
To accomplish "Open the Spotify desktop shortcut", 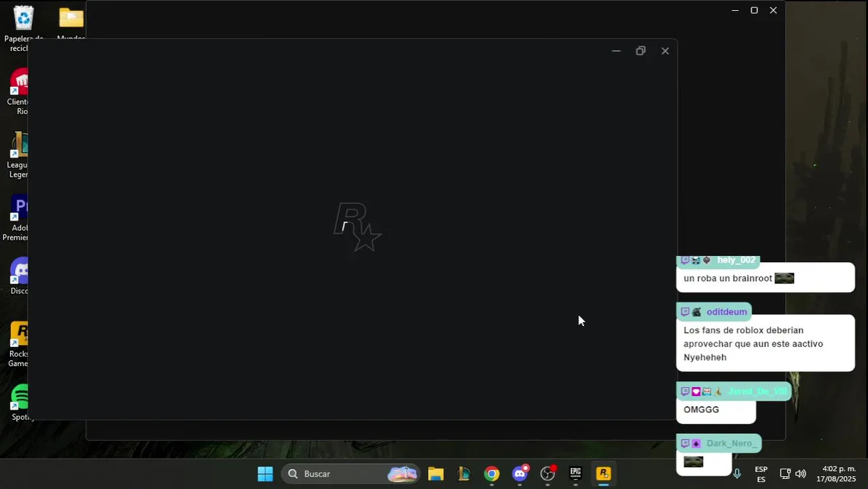I will coord(20,402).
